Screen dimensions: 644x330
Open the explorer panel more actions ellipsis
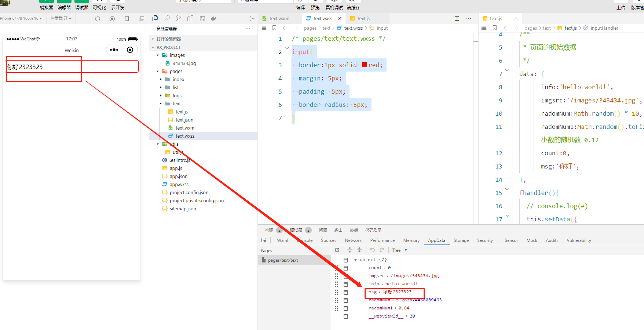[248, 28]
